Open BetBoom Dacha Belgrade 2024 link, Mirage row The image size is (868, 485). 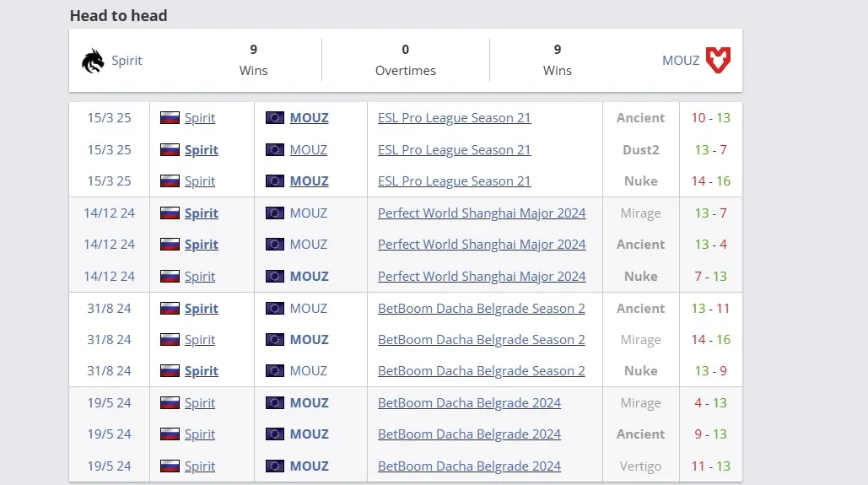[469, 403]
